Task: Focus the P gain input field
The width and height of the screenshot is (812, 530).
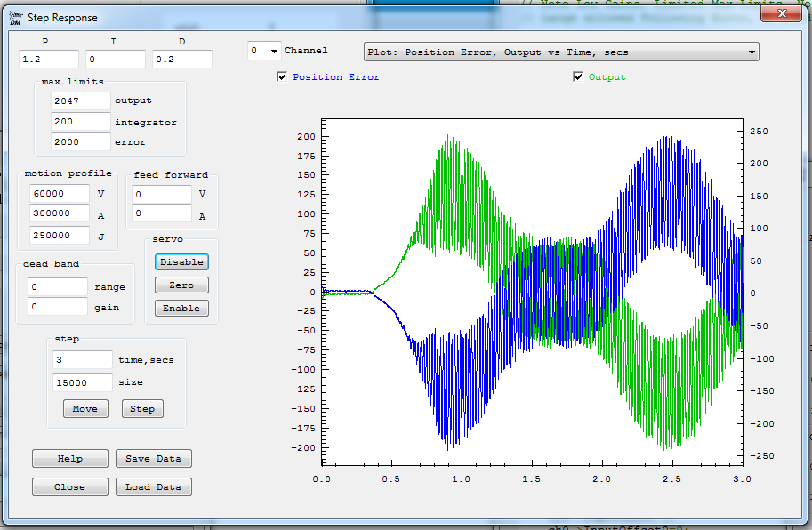Action: point(49,60)
